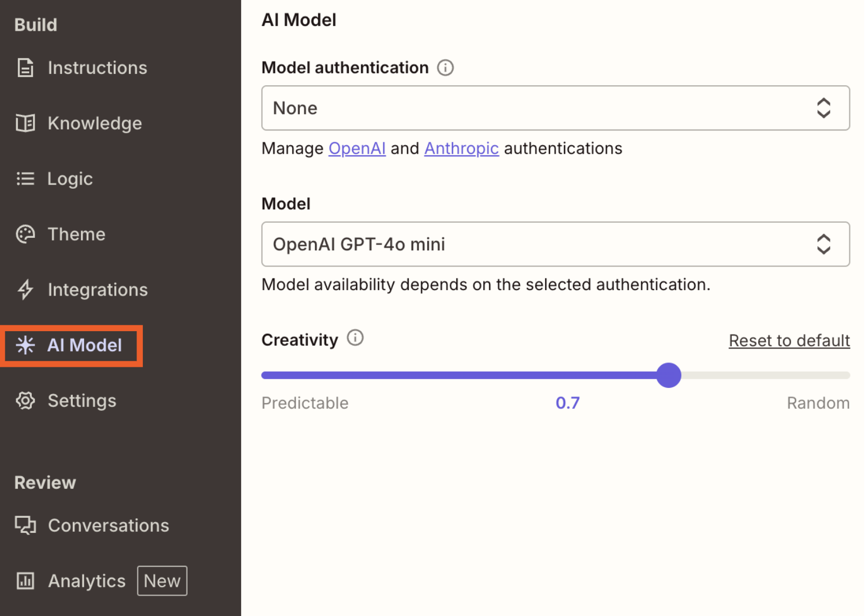This screenshot has width=865, height=616.
Task: Click the Analytics bar chart icon
Action: click(x=25, y=581)
